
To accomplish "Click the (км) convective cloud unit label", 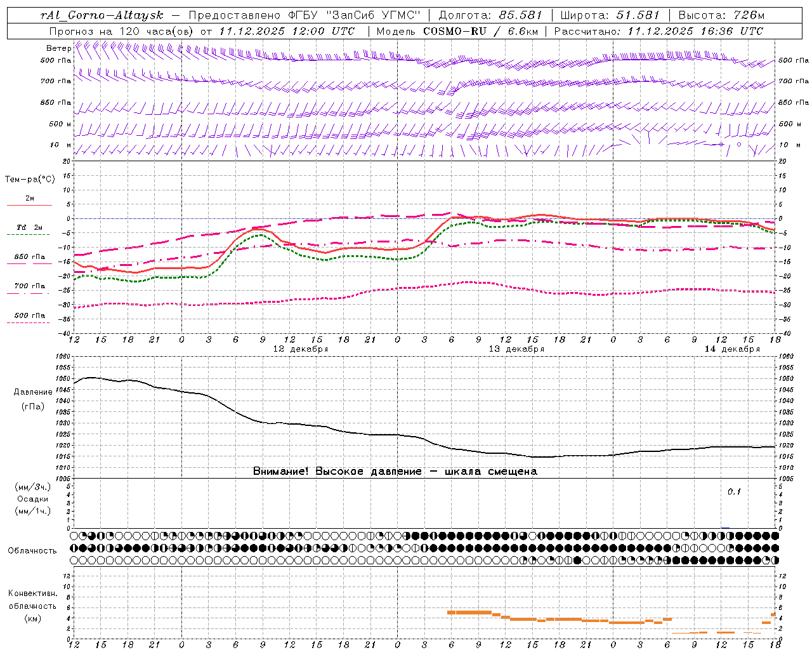I will pyautogui.click(x=33, y=618).
